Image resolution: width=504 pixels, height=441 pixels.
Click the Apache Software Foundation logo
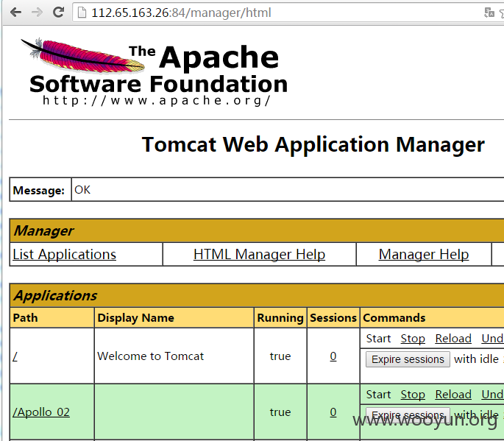coord(155,72)
